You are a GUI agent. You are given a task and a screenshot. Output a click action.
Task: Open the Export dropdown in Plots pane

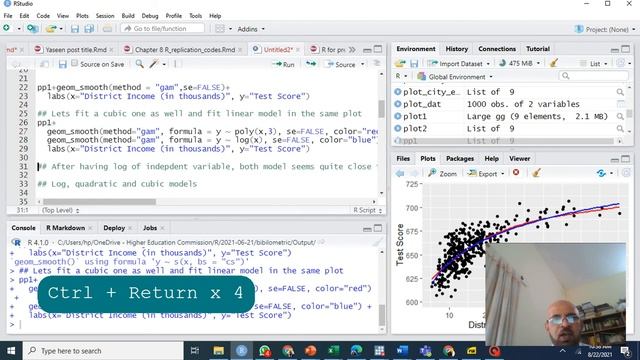(x=486, y=173)
